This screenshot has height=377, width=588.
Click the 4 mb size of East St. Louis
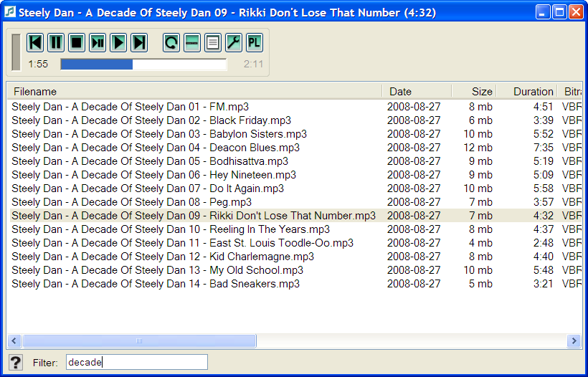[480, 243]
